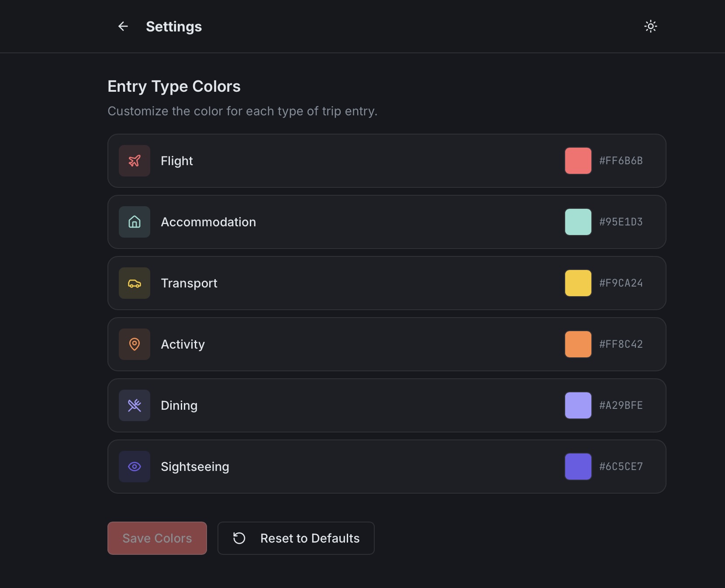Change the Transport yellow color swatch
Image resolution: width=725 pixels, height=588 pixels.
[x=578, y=283]
